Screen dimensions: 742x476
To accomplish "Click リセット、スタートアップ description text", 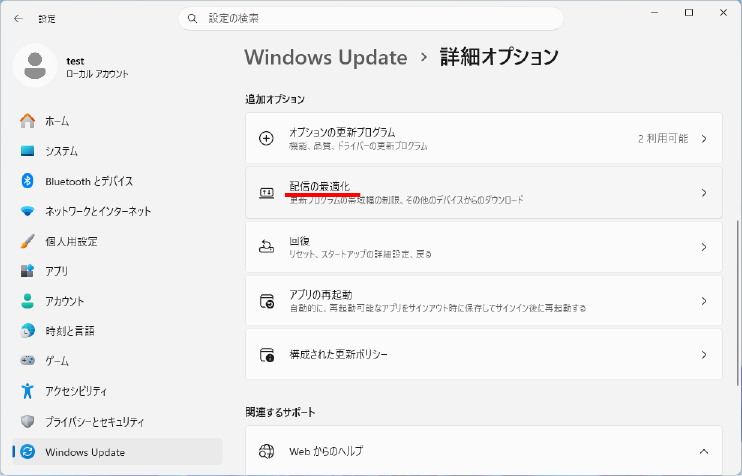I will (360, 255).
